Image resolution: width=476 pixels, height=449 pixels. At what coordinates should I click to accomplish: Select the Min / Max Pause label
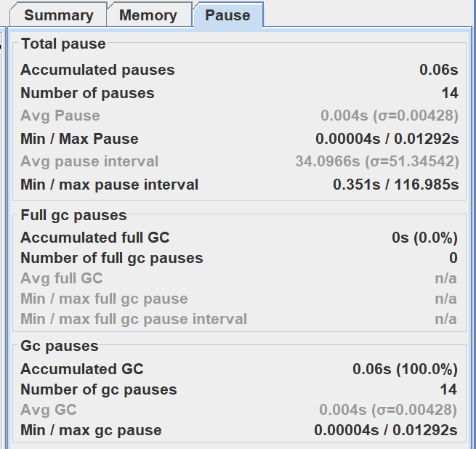(x=79, y=139)
